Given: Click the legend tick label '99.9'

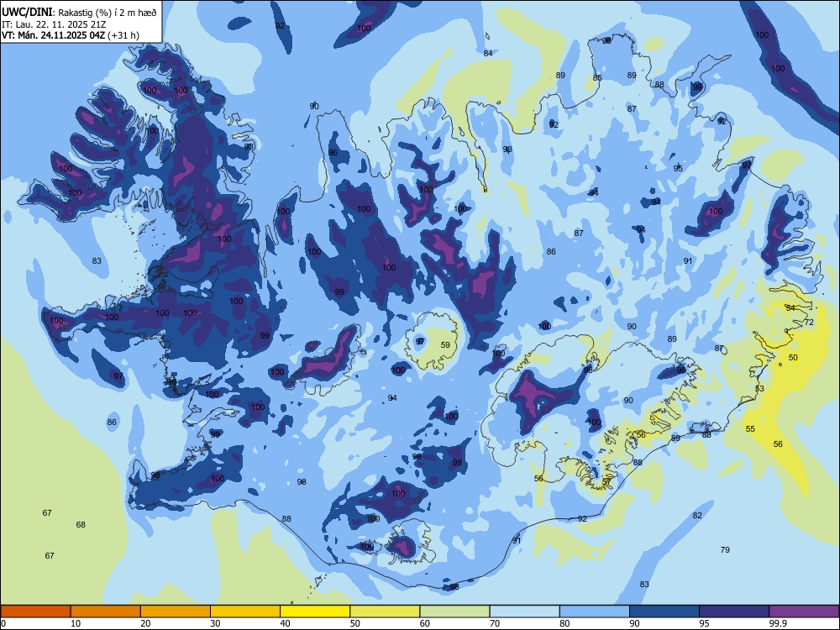Looking at the screenshot, I should 777,623.
